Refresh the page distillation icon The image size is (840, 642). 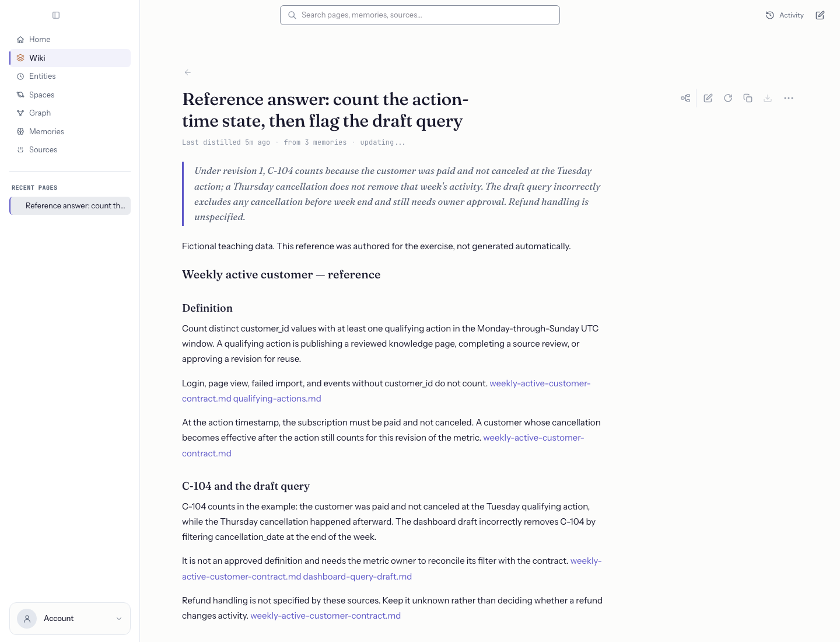point(728,98)
